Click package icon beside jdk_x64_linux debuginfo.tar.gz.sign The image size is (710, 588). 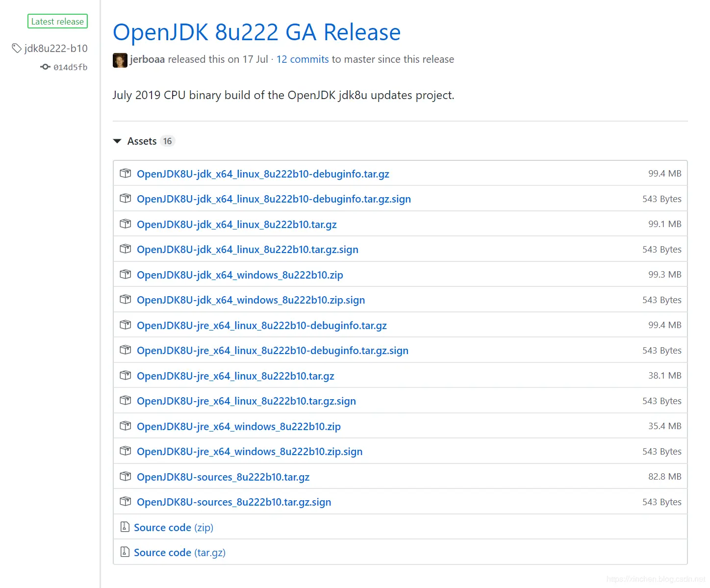[126, 198]
